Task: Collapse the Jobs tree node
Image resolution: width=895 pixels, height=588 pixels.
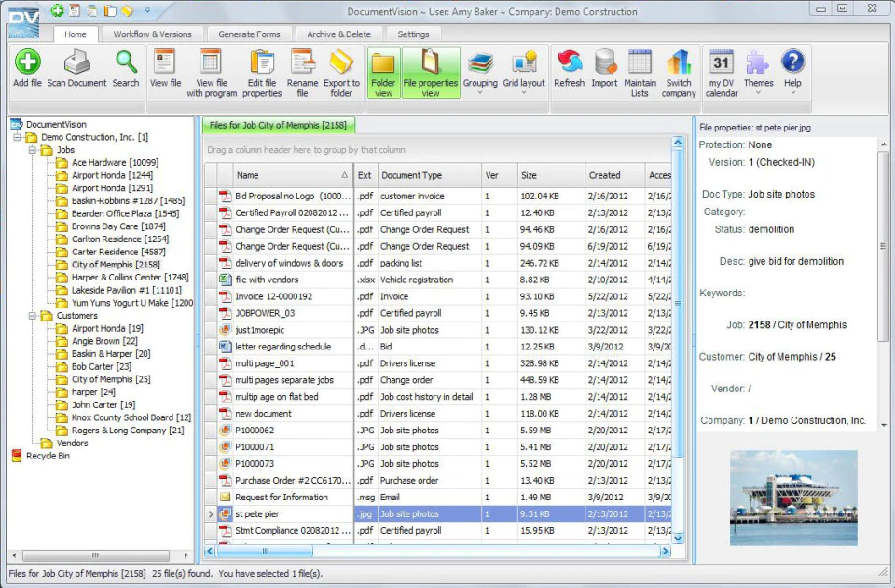Action: (33, 150)
